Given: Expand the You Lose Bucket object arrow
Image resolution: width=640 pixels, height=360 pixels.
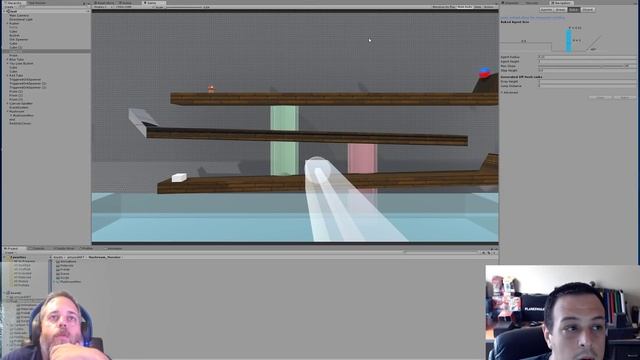Looking at the screenshot, I should (x=7, y=63).
